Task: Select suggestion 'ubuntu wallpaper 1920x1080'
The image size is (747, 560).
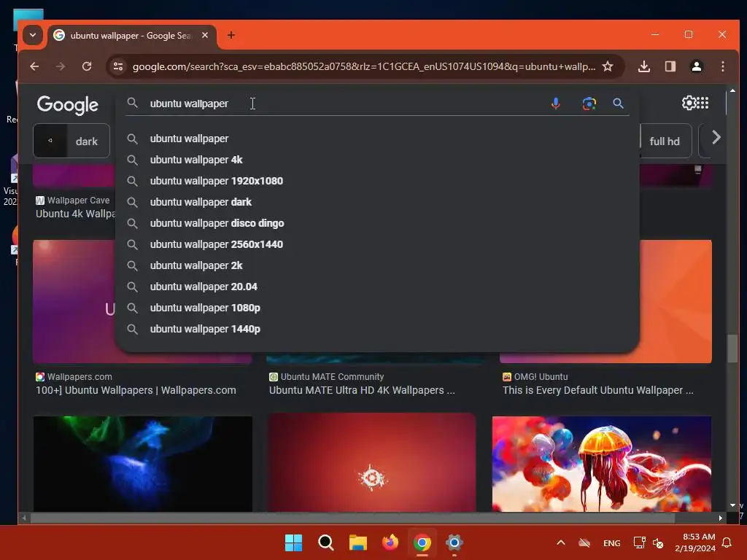Action: point(376,181)
